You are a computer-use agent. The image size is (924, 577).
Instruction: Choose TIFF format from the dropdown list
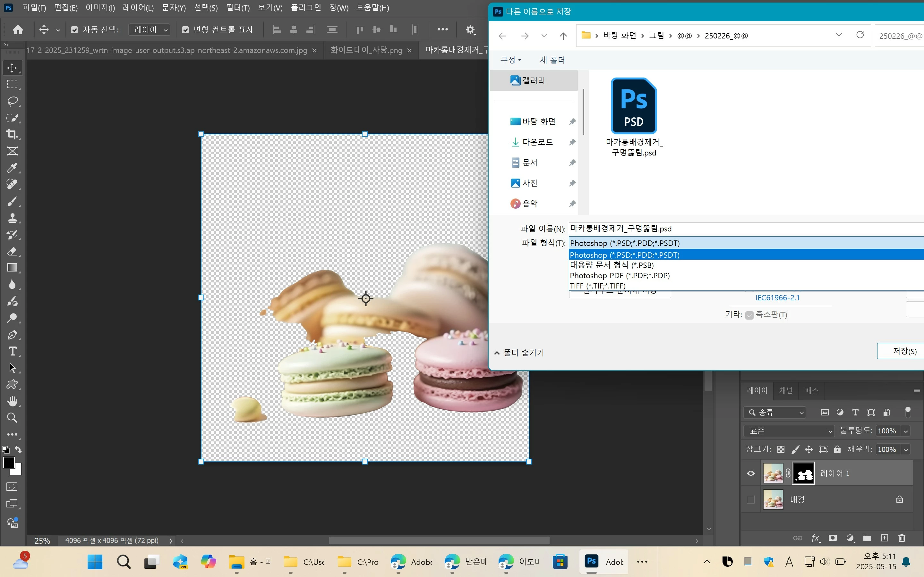(x=597, y=286)
